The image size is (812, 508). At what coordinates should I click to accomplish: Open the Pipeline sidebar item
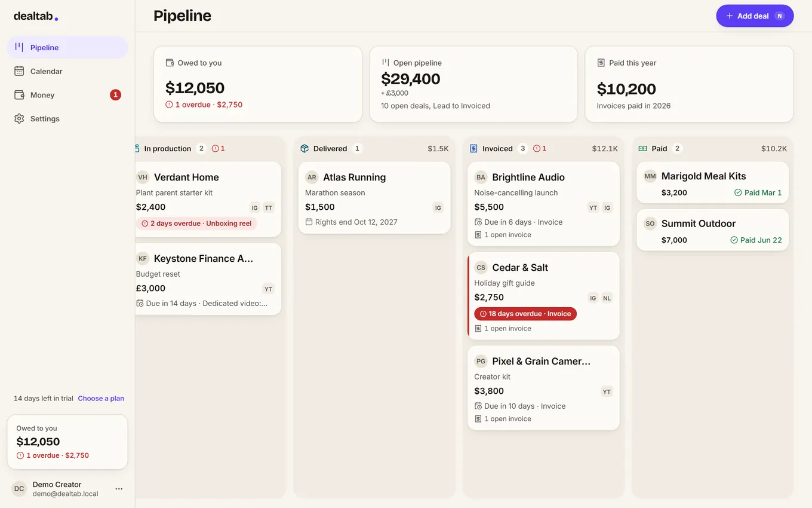[67, 47]
